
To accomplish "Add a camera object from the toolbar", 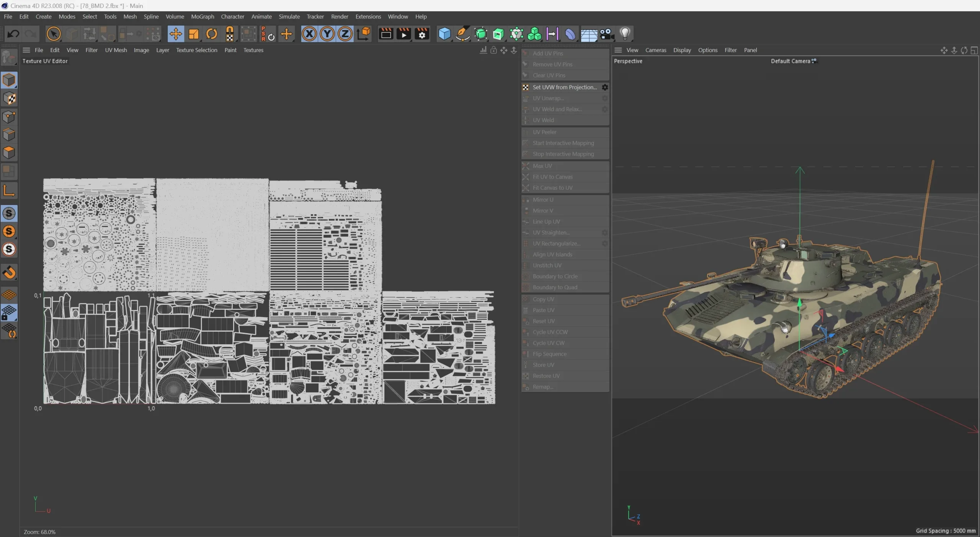I will click(x=606, y=34).
